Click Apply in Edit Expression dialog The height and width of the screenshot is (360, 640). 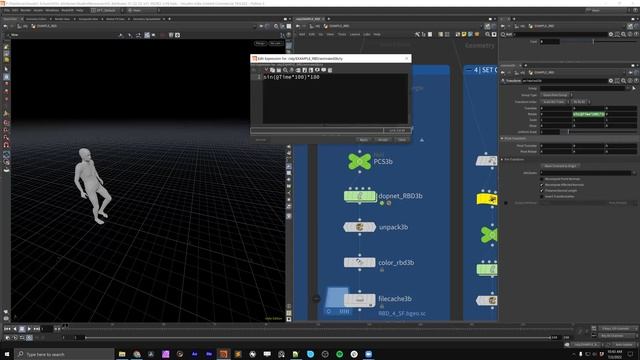pos(363,140)
